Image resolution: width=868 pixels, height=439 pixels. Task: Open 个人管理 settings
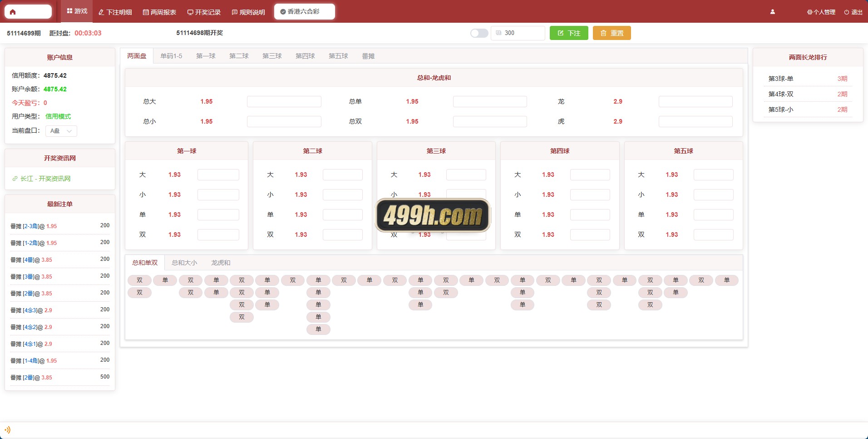click(821, 12)
